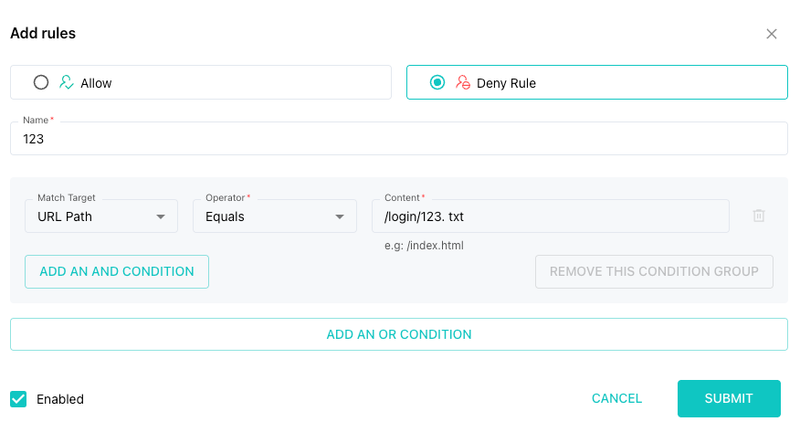
Task: Open the Match Target URL Path dropdown
Action: [x=101, y=216]
